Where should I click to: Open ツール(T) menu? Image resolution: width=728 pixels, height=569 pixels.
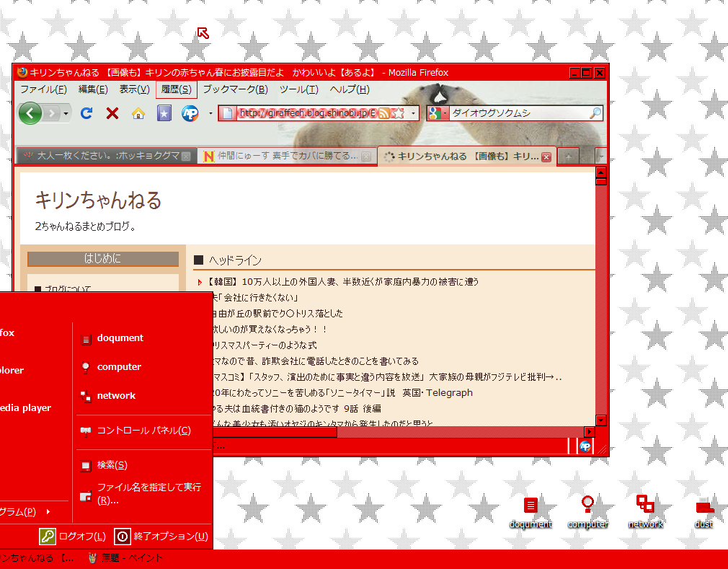(298, 89)
